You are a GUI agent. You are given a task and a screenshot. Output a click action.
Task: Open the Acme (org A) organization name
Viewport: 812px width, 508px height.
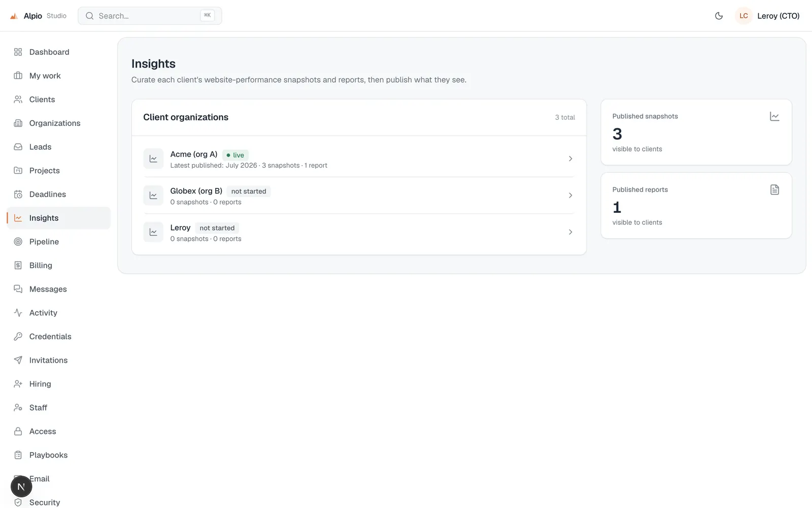(x=194, y=154)
